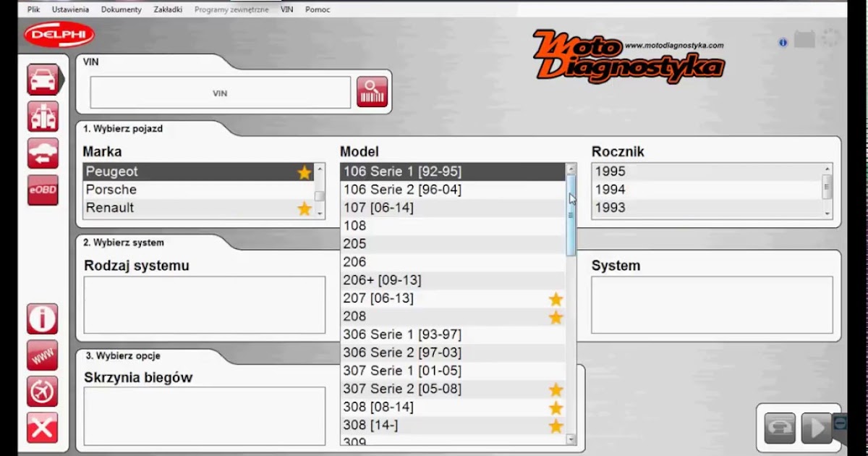Viewport: 868px width, 456px height.
Task: Click Model list scroll up arrow
Action: coord(571,169)
